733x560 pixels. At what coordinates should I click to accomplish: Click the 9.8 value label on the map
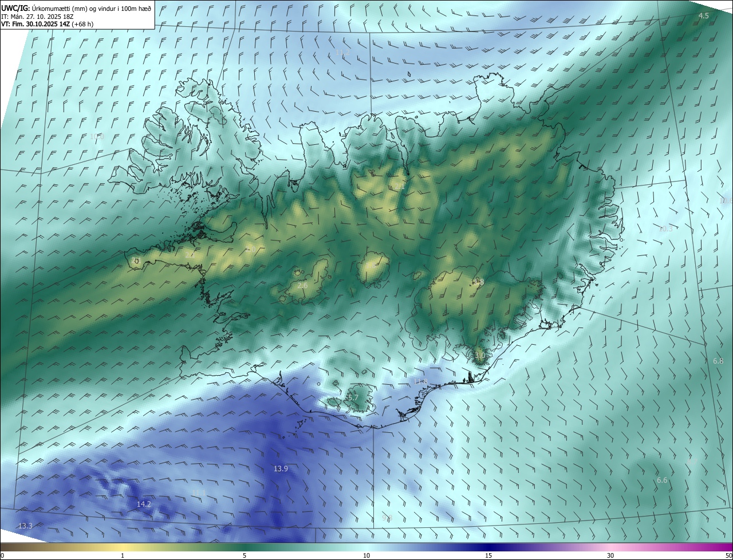pyautogui.click(x=387, y=518)
